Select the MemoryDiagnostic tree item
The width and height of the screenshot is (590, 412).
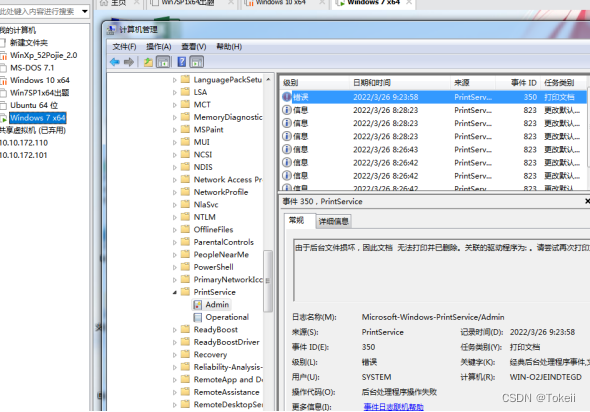(x=228, y=117)
